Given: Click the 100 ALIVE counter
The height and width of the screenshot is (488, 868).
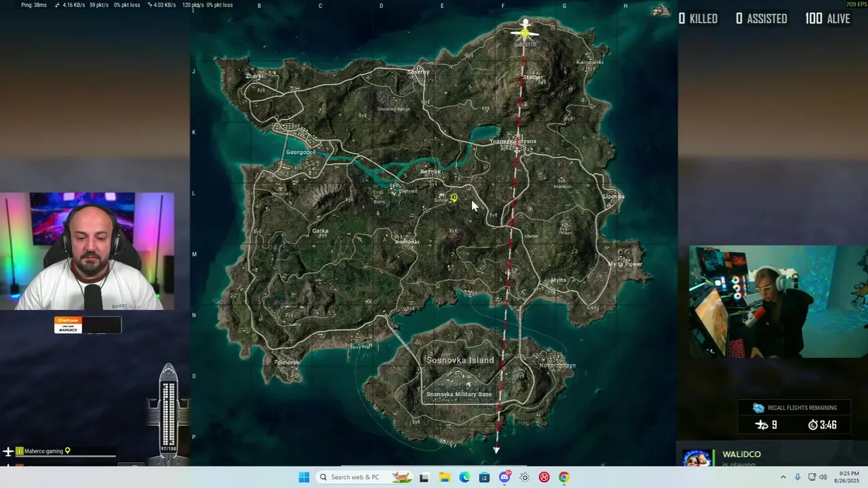Looking at the screenshot, I should click(x=827, y=19).
